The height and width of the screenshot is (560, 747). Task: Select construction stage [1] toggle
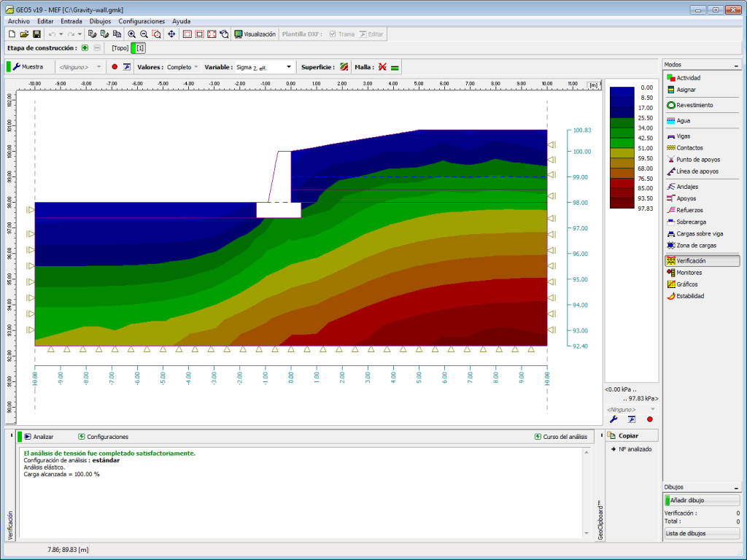[139, 48]
